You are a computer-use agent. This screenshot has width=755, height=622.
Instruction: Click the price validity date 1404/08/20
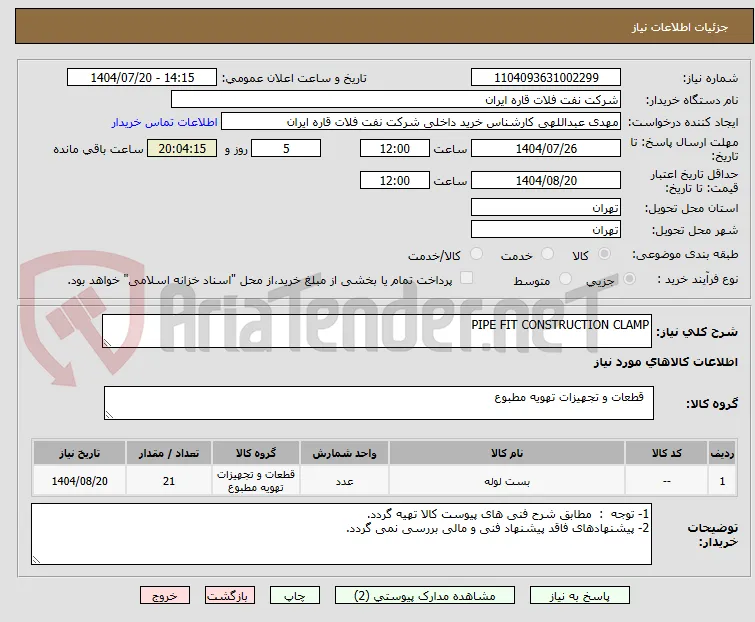546,181
